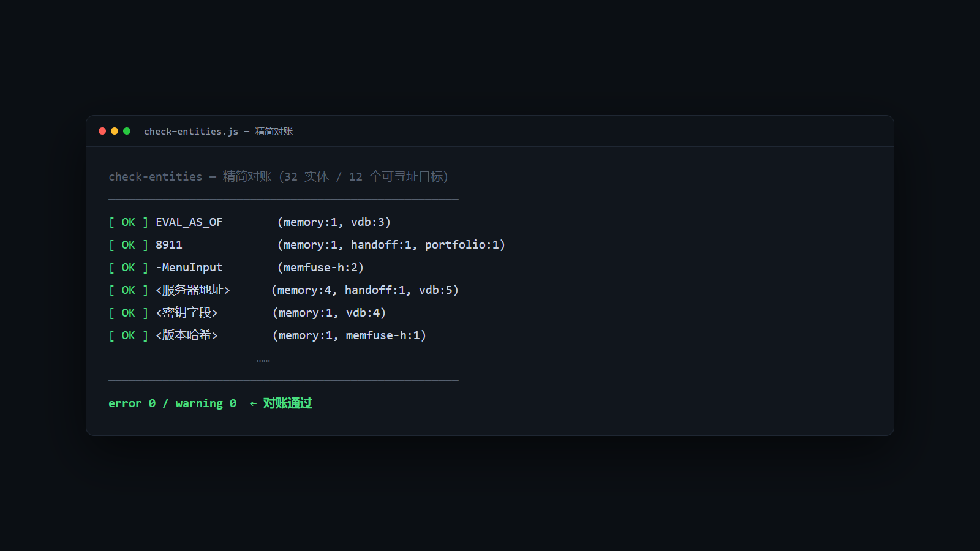
Task: Click the '对账通过' result text
Action: coord(288,403)
